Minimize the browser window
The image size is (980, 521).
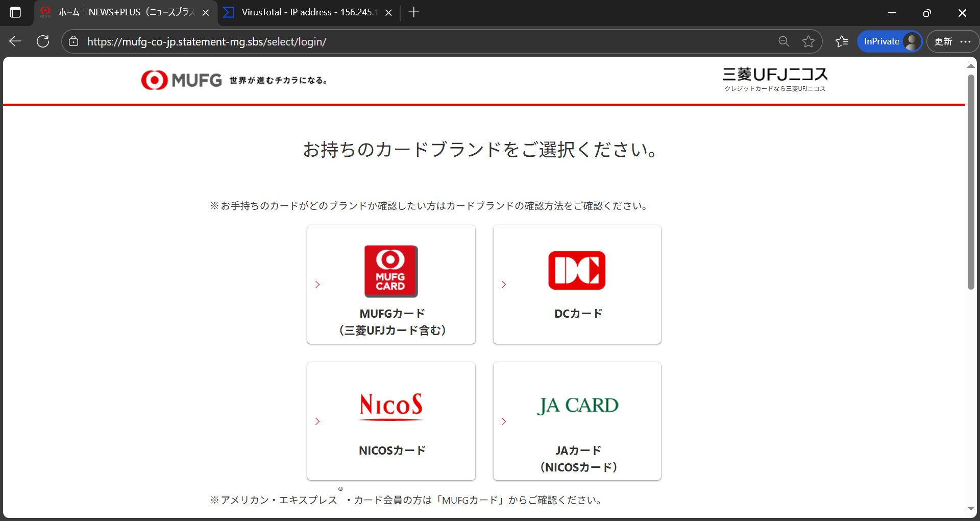892,13
